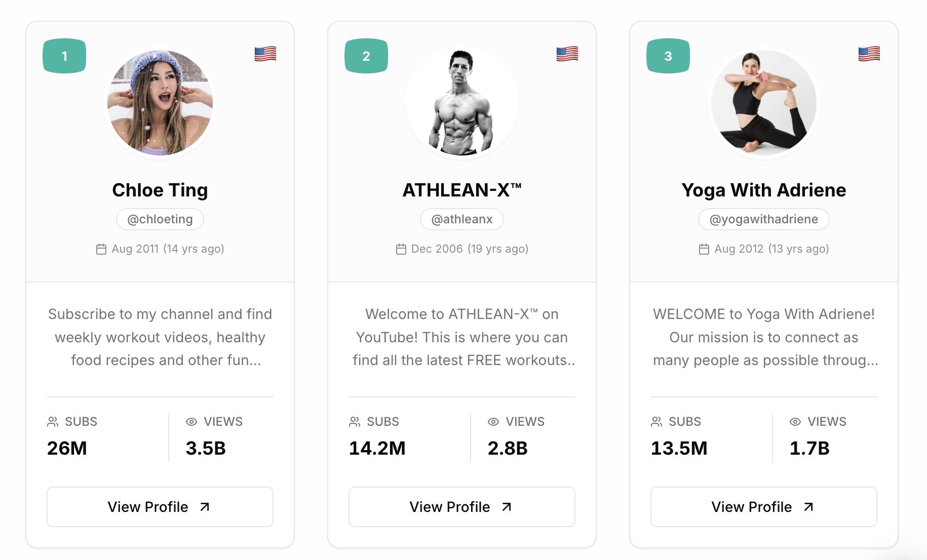Click the subscribers icon on Yoga With Adriene card
Viewport: 927px width, 560px height.
pos(657,421)
